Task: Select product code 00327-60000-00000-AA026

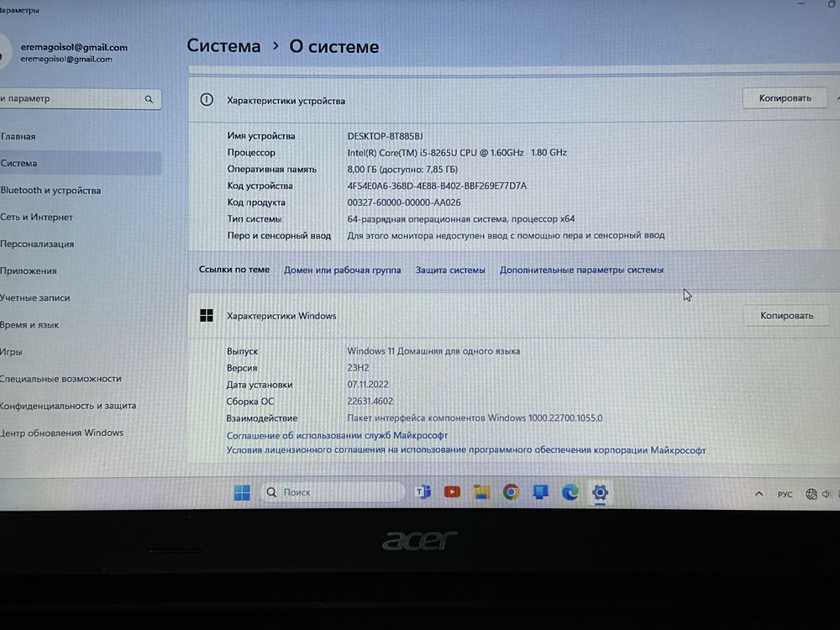Action: coord(404,202)
